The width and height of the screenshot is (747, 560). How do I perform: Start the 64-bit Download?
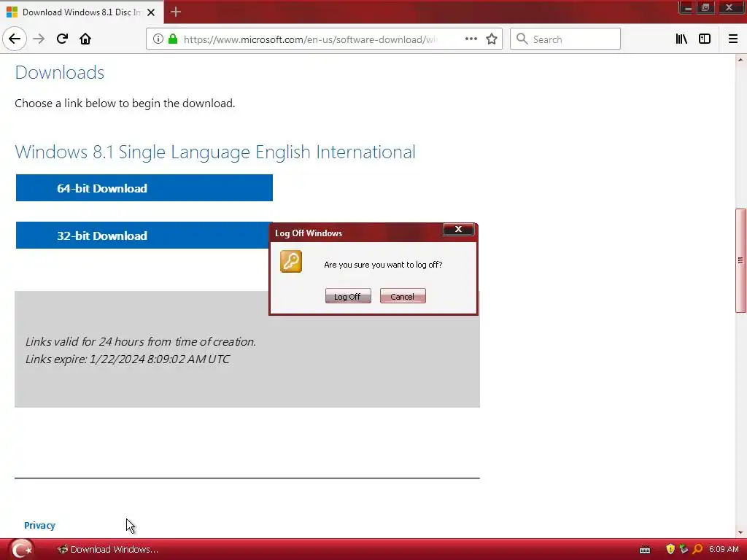144,187
